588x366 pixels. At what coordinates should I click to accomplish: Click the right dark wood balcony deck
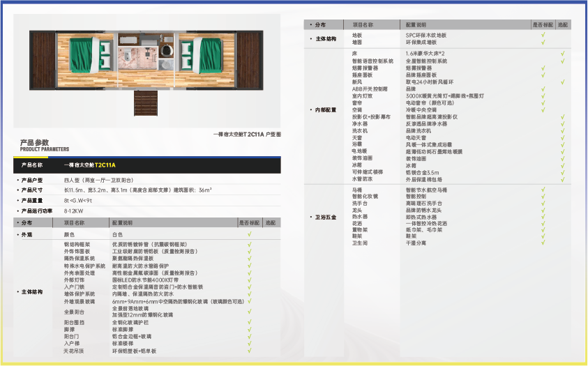pyautogui.click(x=250, y=60)
